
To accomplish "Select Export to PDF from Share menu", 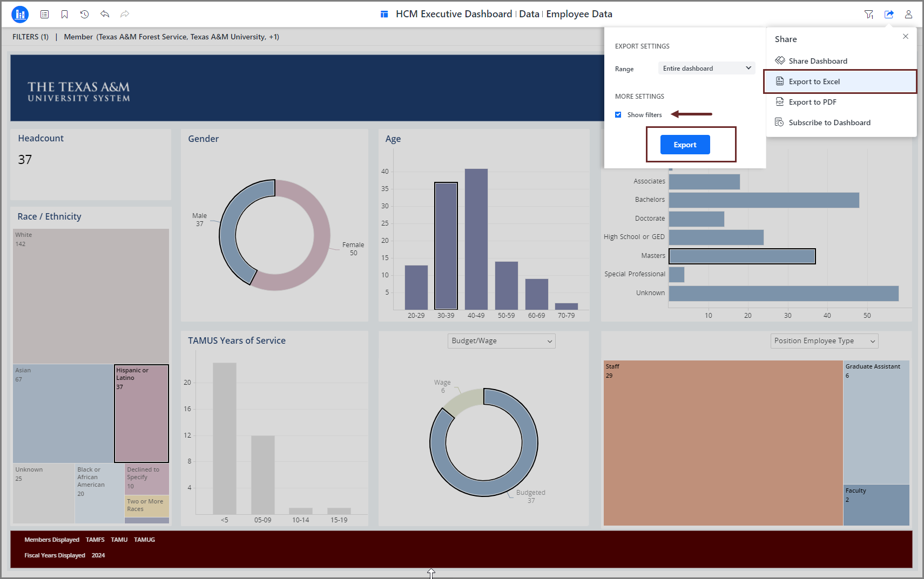I will coord(812,102).
